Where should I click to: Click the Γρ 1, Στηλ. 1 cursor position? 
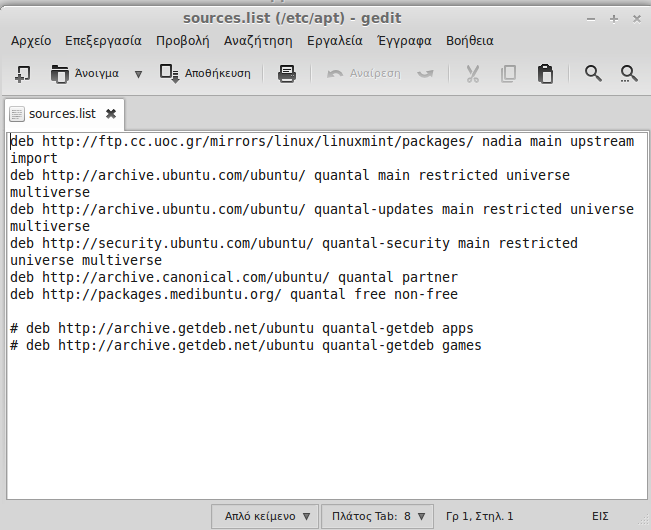480,516
